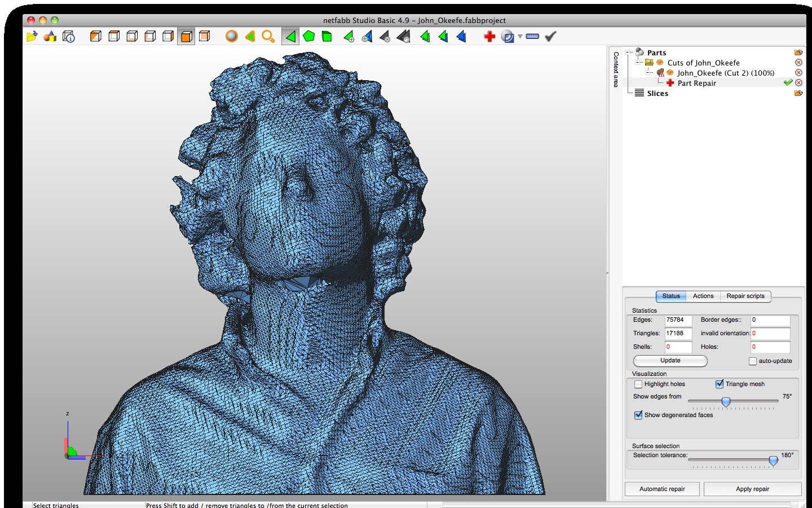Click the green triangle with plus icon
The width and height of the screenshot is (812, 508).
349,37
